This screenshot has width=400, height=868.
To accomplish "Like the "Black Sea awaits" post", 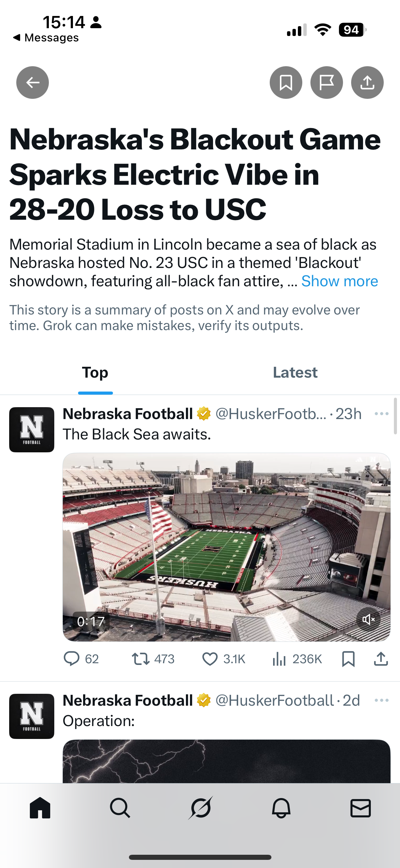I will tap(210, 659).
